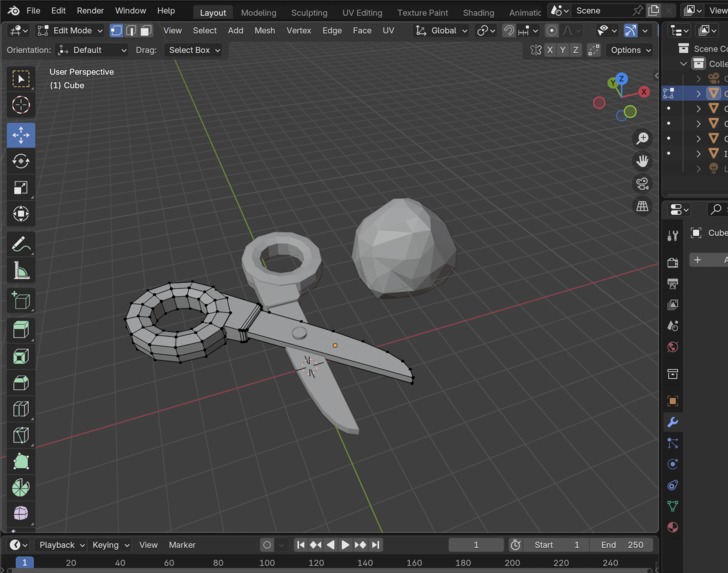Viewport: 728px width, 573px height.
Task: Open the timeline Marker menu
Action: 182,545
